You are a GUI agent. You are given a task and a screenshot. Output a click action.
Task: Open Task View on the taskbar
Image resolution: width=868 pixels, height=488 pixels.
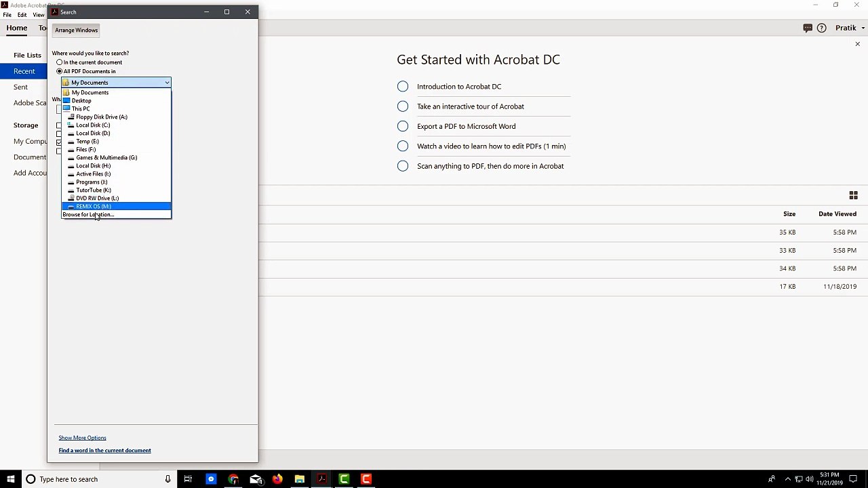188,479
